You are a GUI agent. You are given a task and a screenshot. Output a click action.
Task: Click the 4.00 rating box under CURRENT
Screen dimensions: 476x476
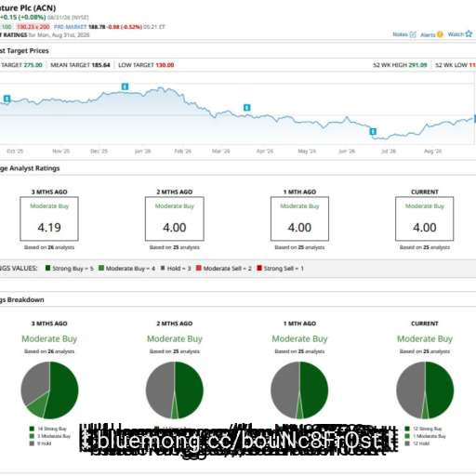tap(425, 218)
